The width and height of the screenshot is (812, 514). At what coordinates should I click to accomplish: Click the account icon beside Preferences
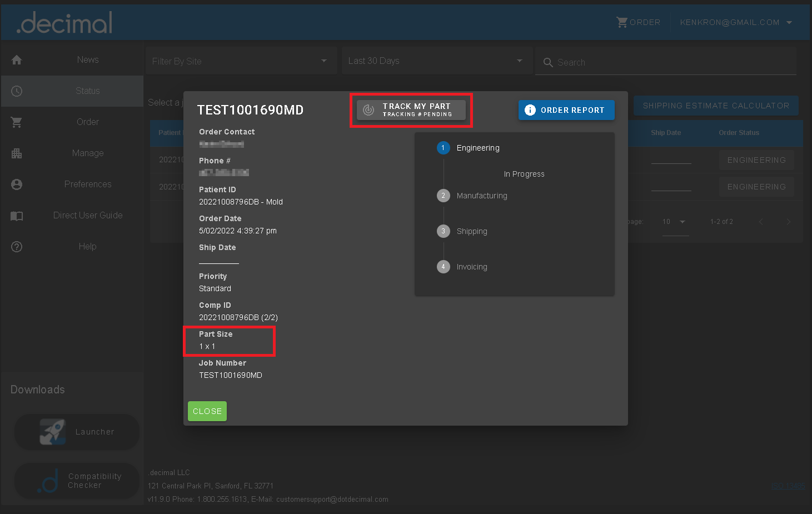(17, 184)
